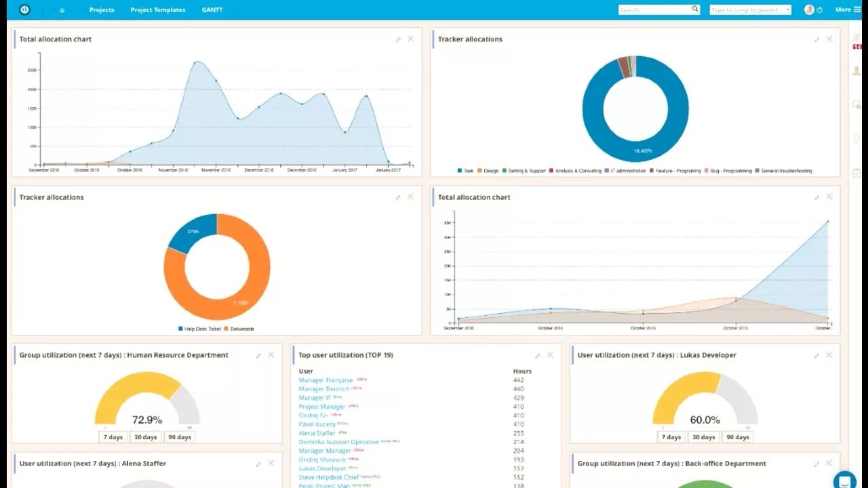This screenshot has width=868, height=488.
Task: Remove the Help Desk Ticket tracker allocations widget
Action: pos(410,197)
